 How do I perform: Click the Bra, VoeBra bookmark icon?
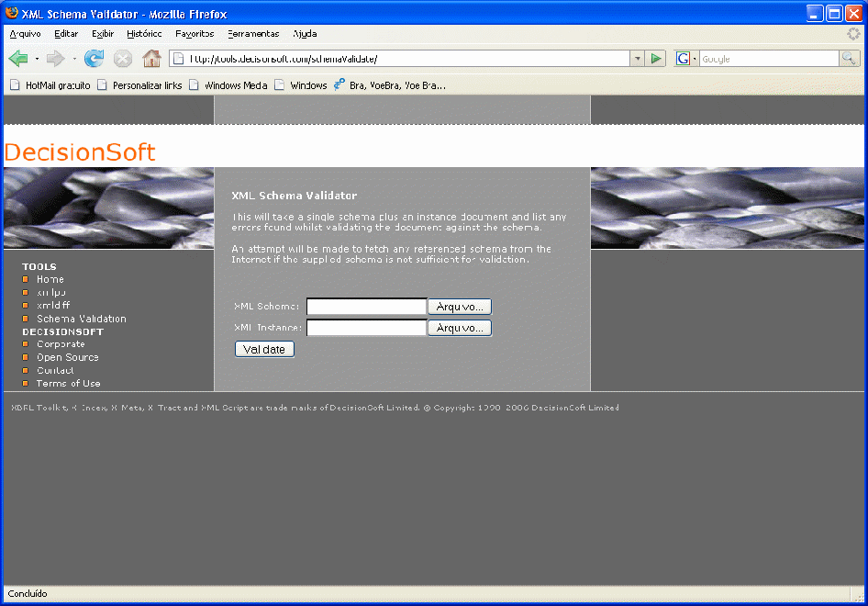pyautogui.click(x=339, y=84)
